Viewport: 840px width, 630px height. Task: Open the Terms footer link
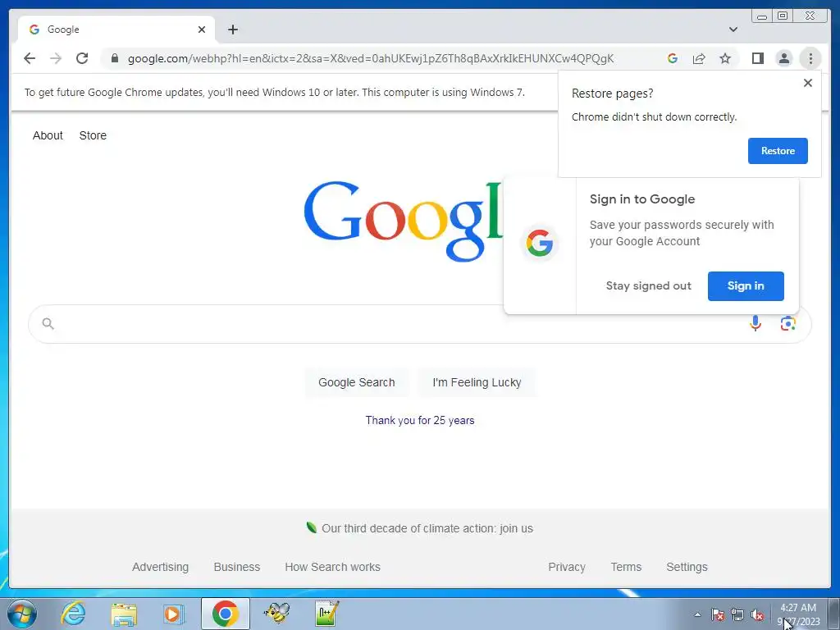tap(626, 567)
